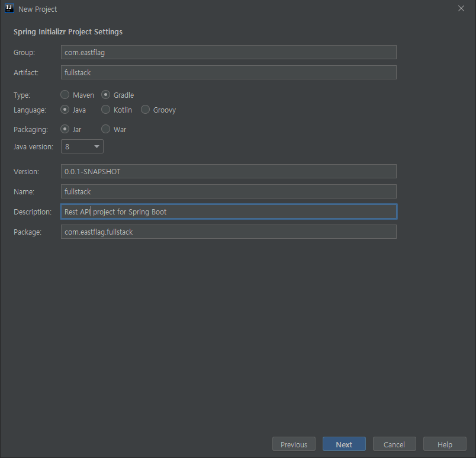Select the Maven project type

[65, 95]
